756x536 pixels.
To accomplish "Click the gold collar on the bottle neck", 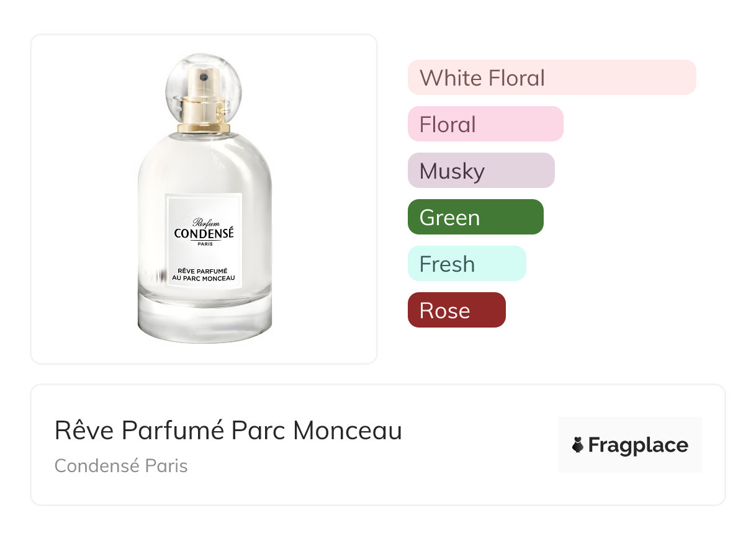I will 204,128.
